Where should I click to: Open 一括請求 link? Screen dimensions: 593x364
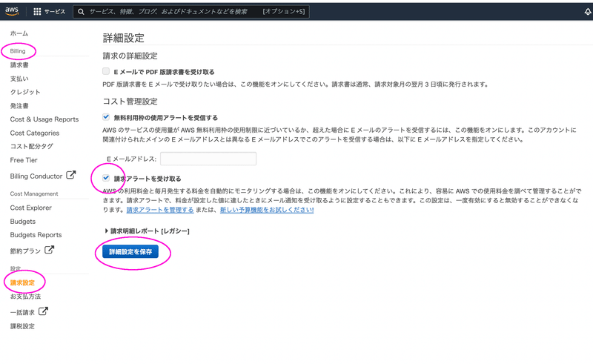(22, 313)
